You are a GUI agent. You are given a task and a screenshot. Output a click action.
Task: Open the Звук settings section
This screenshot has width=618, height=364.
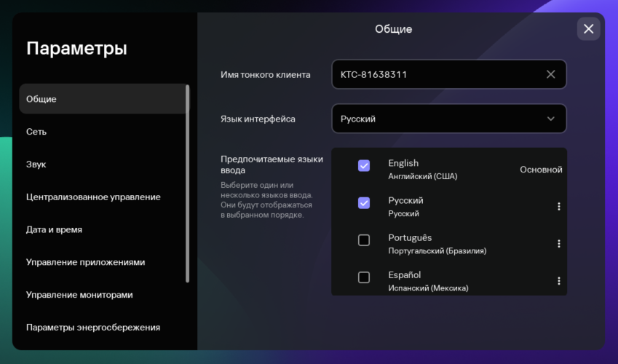[x=36, y=165]
